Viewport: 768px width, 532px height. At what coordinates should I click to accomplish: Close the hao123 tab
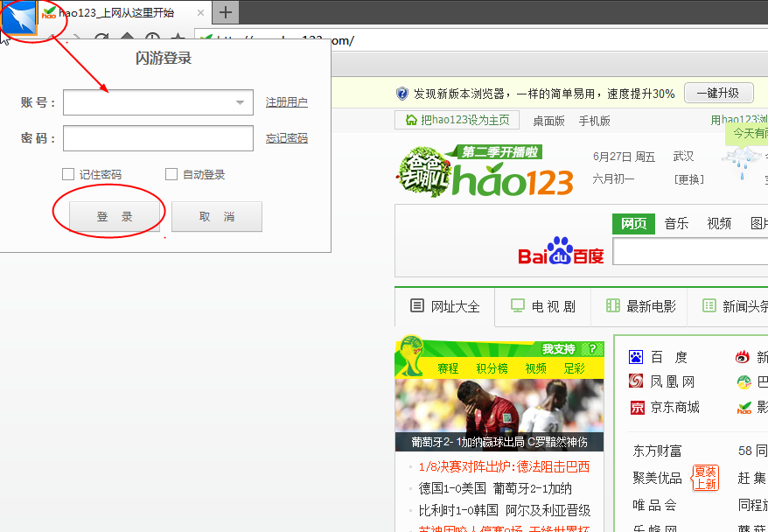pyautogui.click(x=200, y=13)
